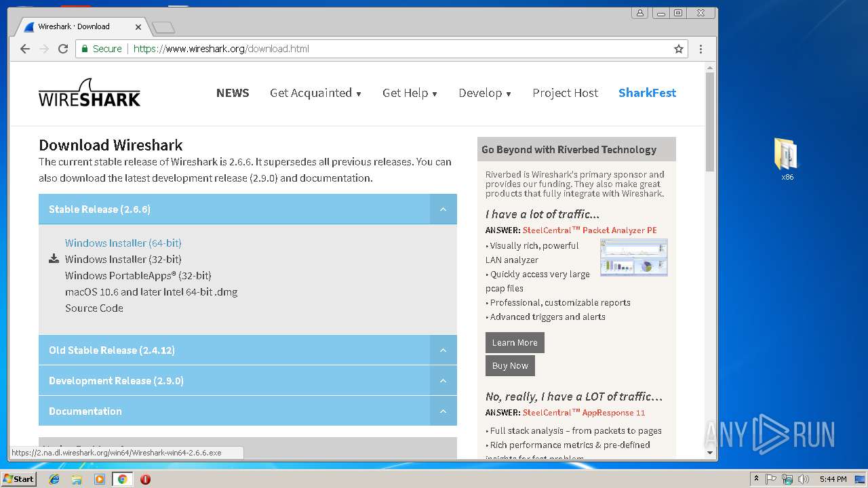Click the scrollbar down arrow
Screen dimensions: 868x488
pos(710,453)
